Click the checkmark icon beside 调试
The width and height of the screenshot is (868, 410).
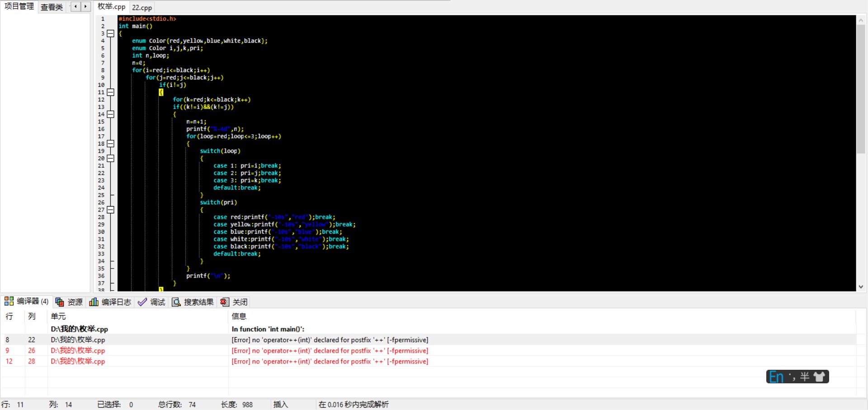click(x=142, y=302)
